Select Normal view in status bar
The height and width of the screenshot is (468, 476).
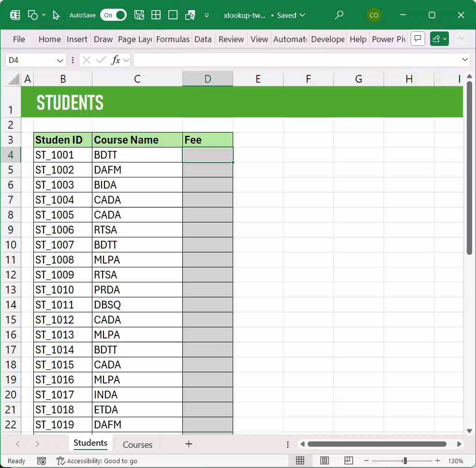click(x=300, y=461)
